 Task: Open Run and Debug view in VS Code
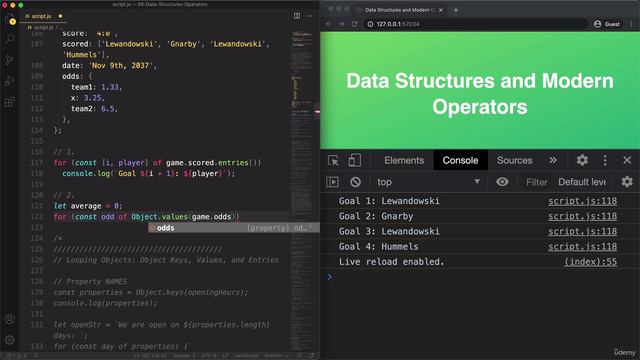point(10,81)
